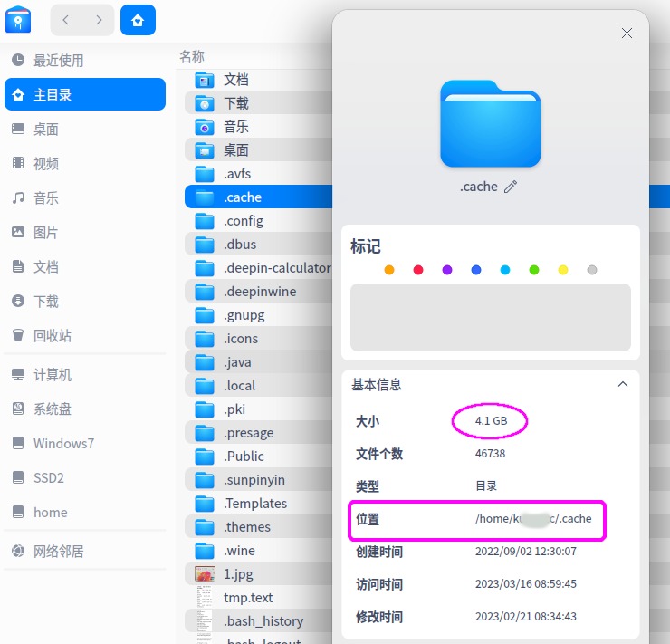Open Windows7 drive in sidebar

click(85, 443)
